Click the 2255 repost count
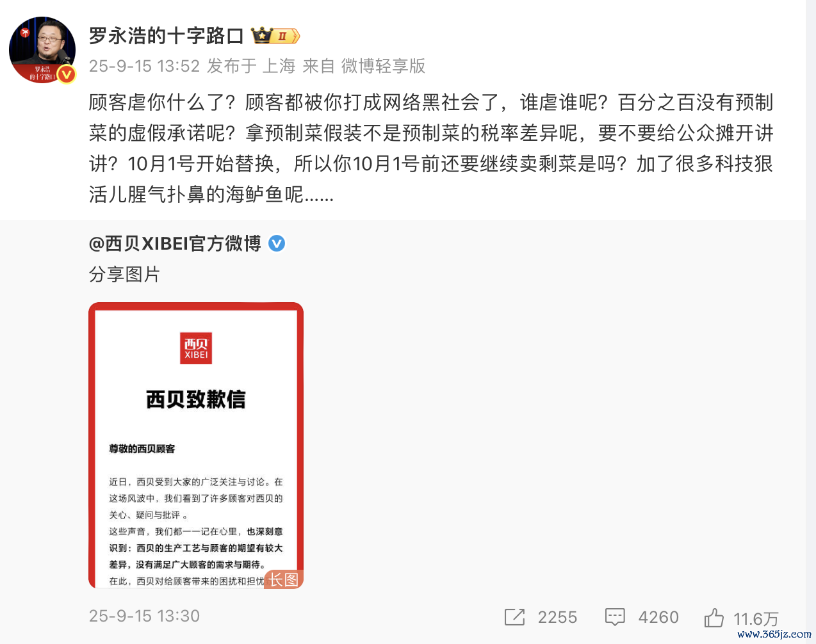The width and height of the screenshot is (816, 644). click(x=557, y=617)
